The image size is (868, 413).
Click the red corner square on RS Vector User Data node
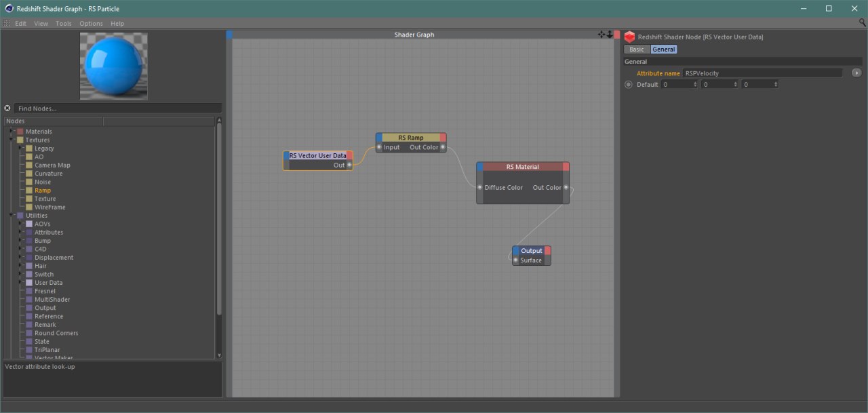point(350,155)
